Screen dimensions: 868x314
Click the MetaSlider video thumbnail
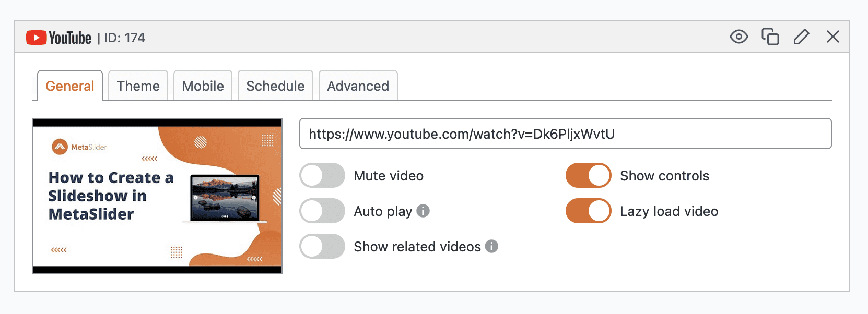[157, 196]
